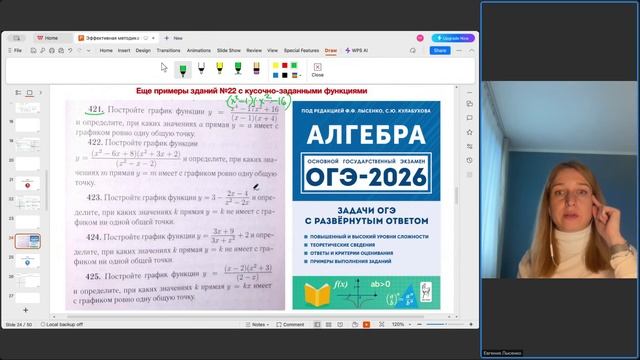Close the presentation document tab
Image resolution: width=640 pixels, height=360 pixels.
click(x=153, y=38)
